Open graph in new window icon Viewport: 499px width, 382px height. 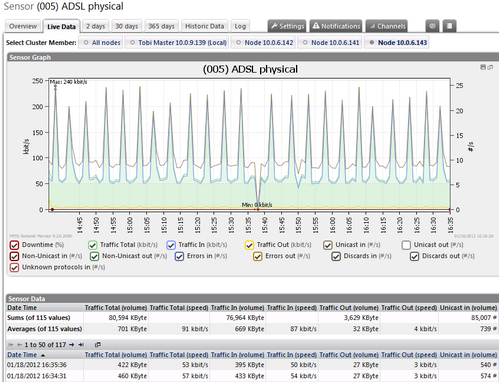click(490, 67)
